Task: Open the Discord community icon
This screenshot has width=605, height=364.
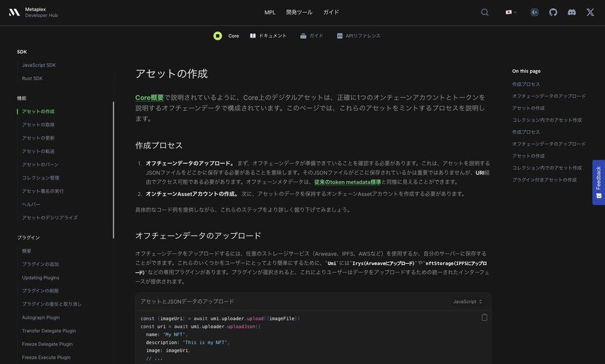Action: pyautogui.click(x=572, y=12)
